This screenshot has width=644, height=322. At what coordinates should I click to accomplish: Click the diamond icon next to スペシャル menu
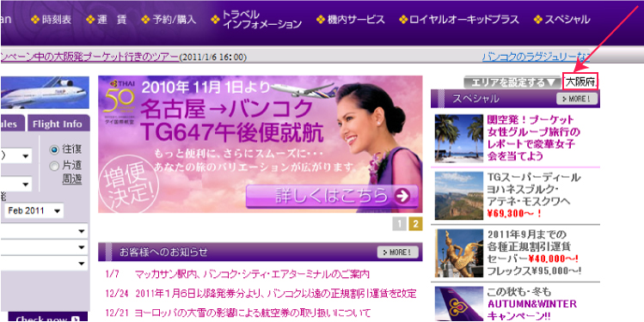pos(537,19)
